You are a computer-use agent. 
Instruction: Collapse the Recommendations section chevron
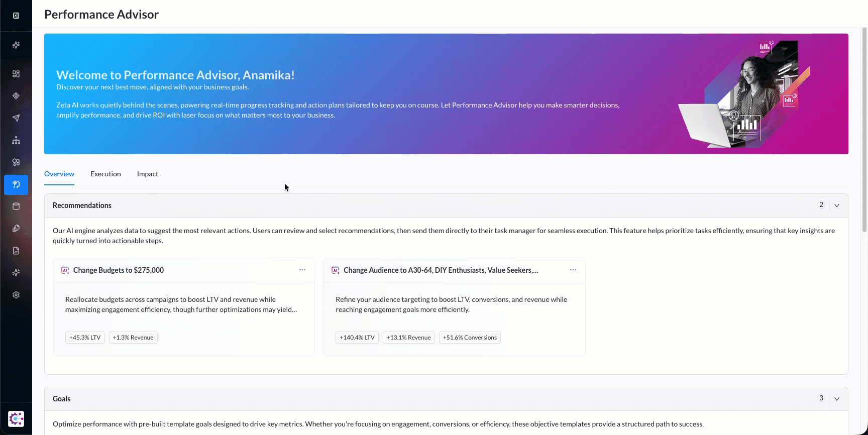tap(837, 205)
